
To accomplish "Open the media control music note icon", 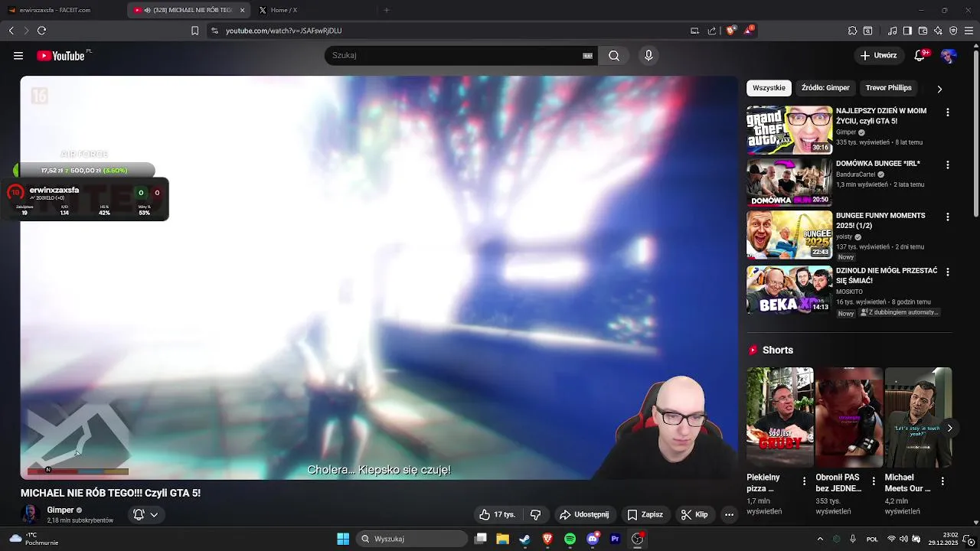I will click(892, 31).
